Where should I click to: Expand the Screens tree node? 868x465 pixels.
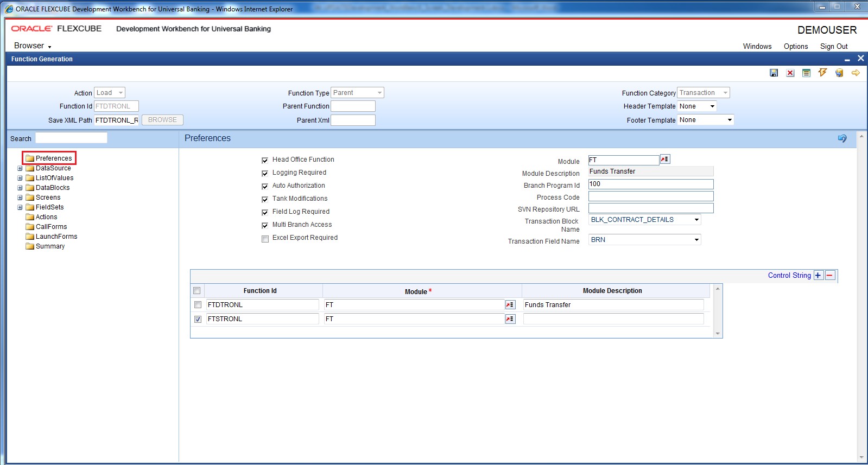20,198
